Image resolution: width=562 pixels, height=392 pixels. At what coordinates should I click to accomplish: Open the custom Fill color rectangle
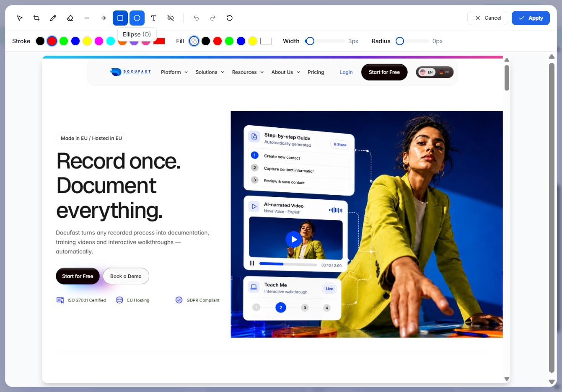click(266, 41)
